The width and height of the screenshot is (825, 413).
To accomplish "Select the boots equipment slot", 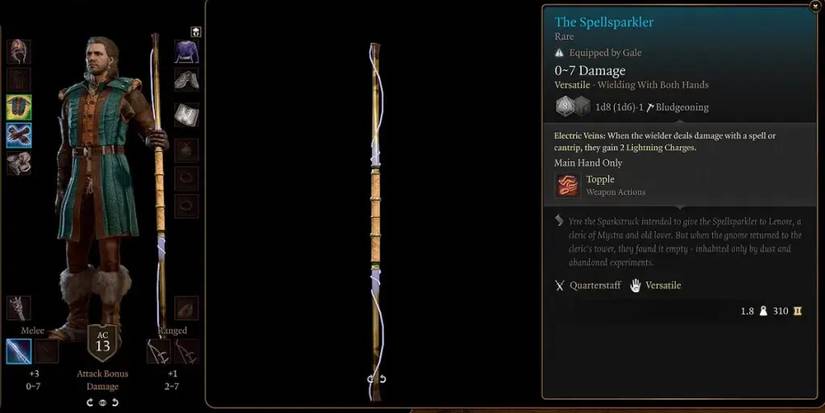I will click(19, 163).
